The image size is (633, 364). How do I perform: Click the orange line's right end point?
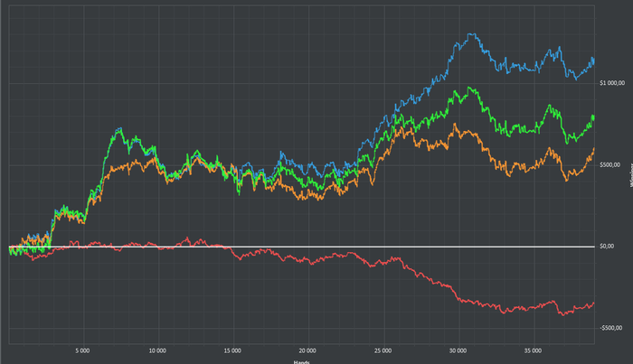[x=594, y=149]
